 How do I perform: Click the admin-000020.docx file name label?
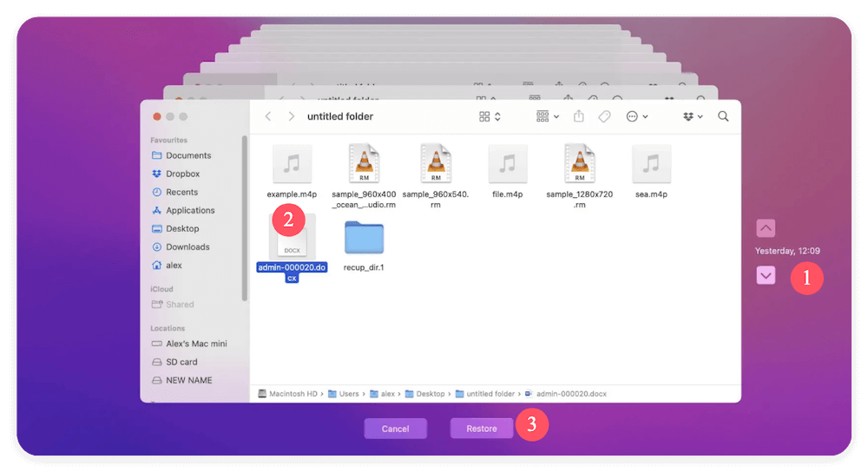292,272
